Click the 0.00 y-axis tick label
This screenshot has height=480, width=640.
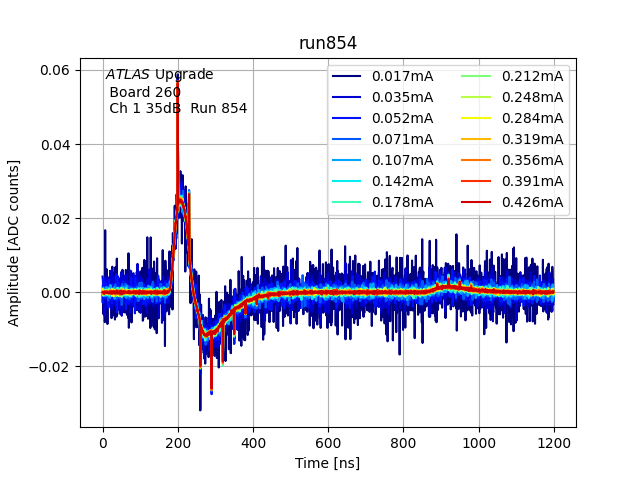coord(55,293)
